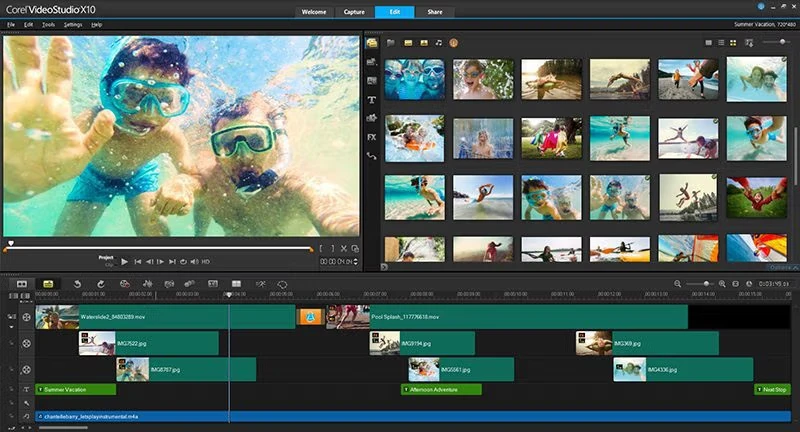Screen dimensions: 800x432
Task: Open the Settings menu
Action: click(x=73, y=23)
